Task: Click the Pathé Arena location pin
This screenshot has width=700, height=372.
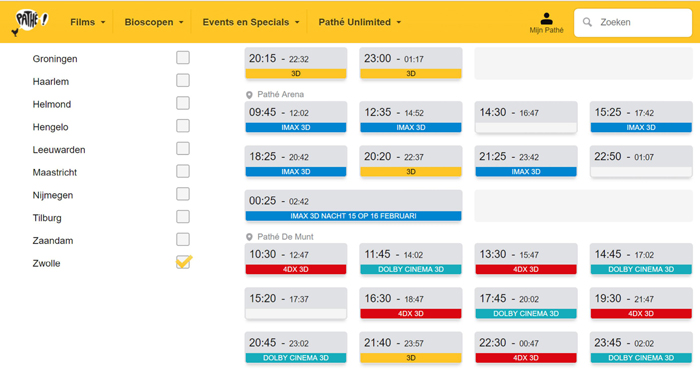Action: (249, 95)
